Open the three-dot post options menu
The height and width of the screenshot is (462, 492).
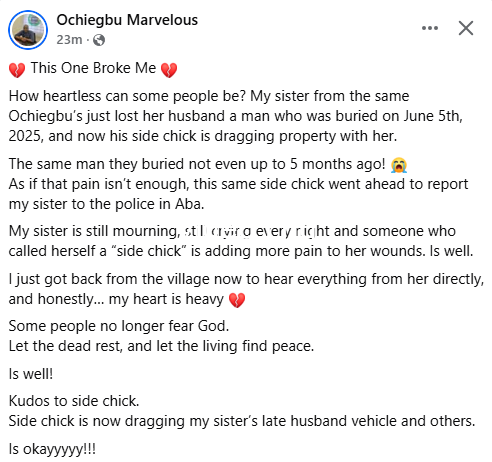pyautogui.click(x=430, y=28)
